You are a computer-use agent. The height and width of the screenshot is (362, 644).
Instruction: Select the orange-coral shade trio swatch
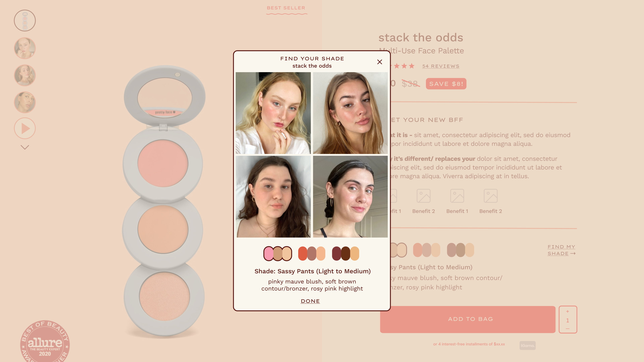312,253
